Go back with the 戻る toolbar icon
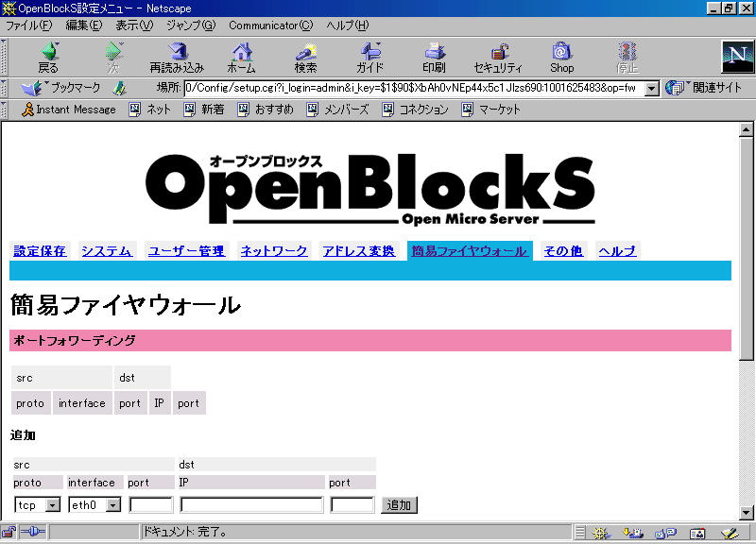Image resolution: width=756 pixels, height=544 pixels. (48, 58)
